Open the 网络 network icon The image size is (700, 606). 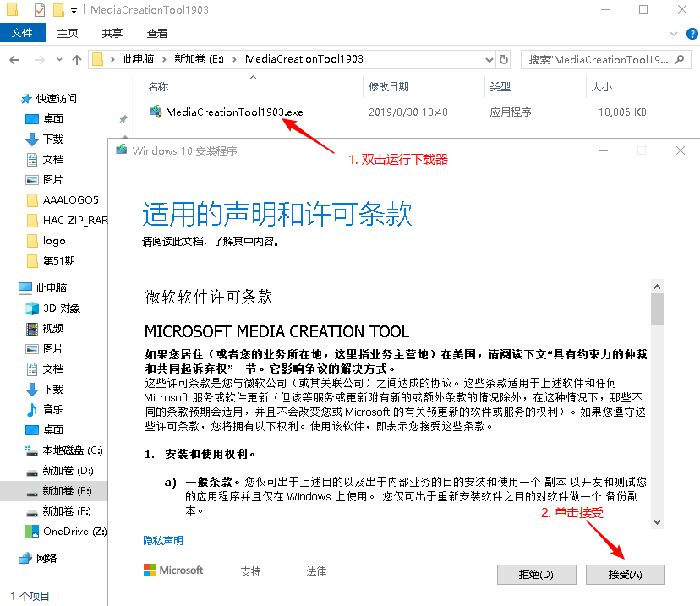click(x=25, y=559)
